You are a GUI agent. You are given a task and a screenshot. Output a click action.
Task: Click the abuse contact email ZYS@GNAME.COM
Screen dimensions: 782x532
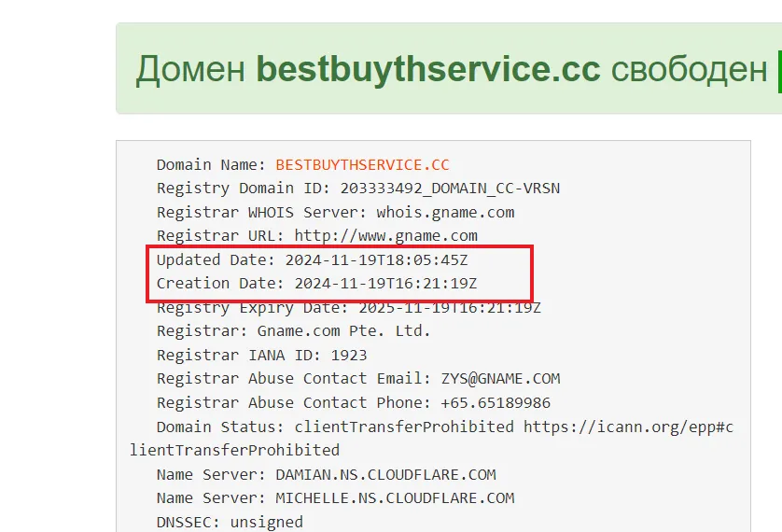(x=501, y=379)
